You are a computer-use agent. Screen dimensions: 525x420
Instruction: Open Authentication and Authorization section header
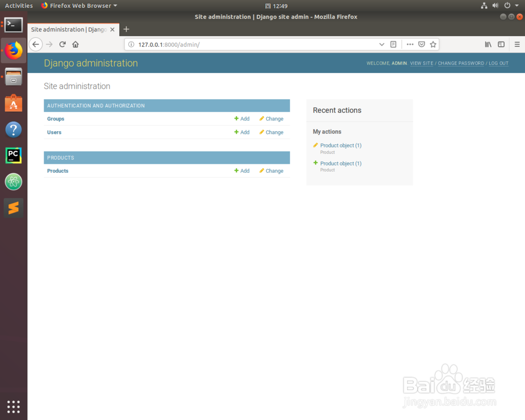pos(96,106)
